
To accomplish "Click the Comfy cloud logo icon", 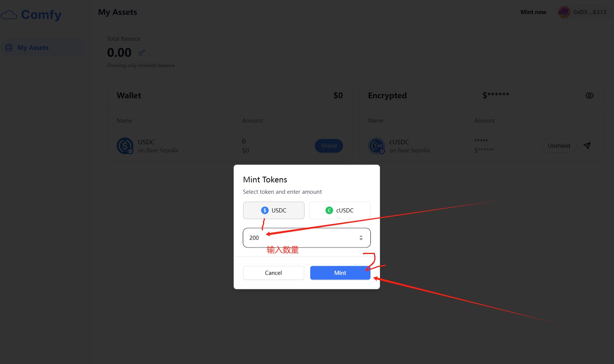I will (9, 15).
